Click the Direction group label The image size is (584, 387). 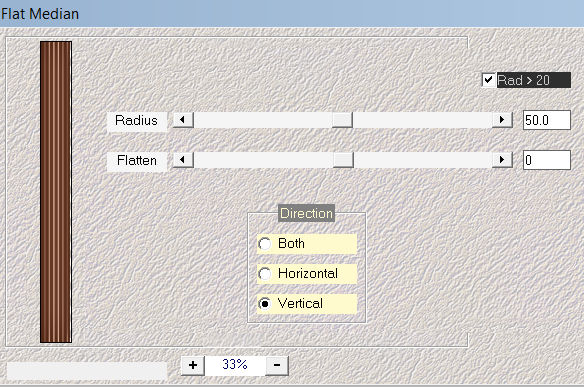307,213
